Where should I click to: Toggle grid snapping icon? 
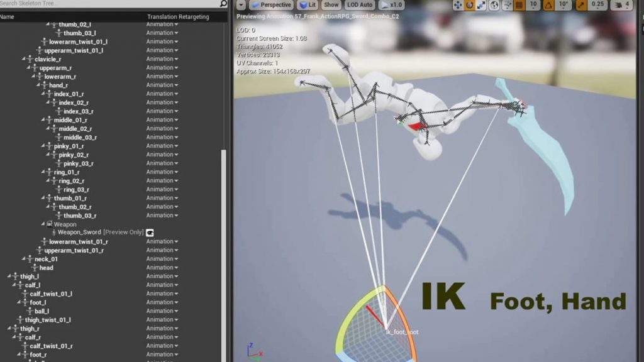pyautogui.click(x=519, y=5)
